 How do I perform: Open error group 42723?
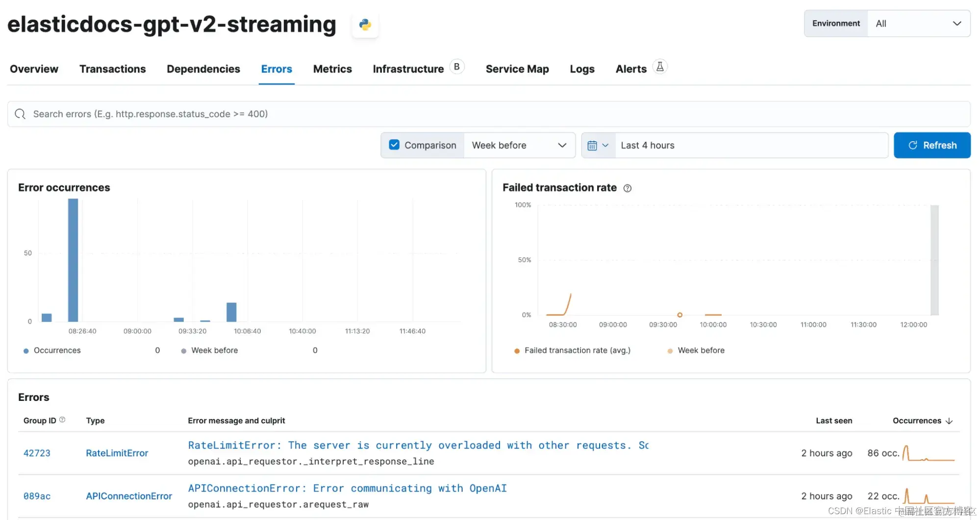(x=37, y=453)
